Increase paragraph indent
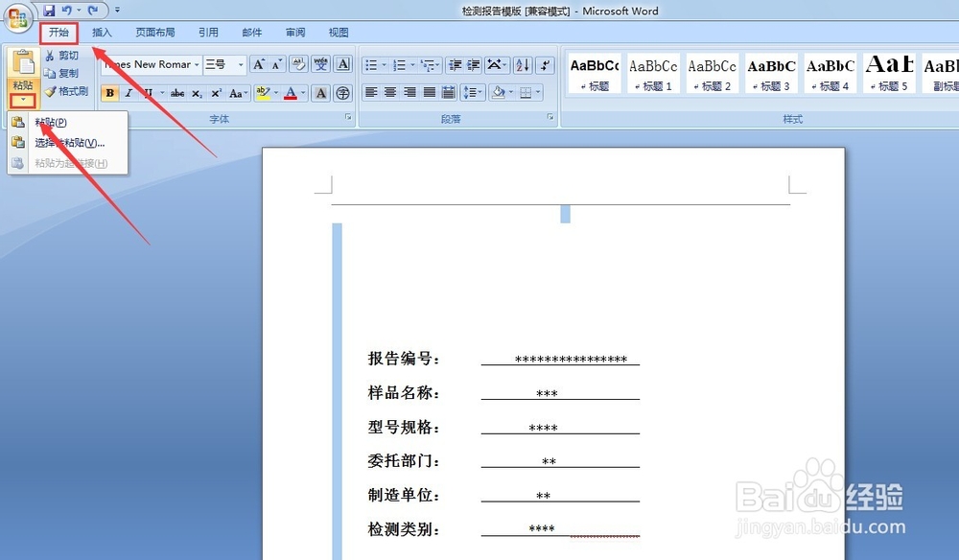 pyautogui.click(x=474, y=65)
